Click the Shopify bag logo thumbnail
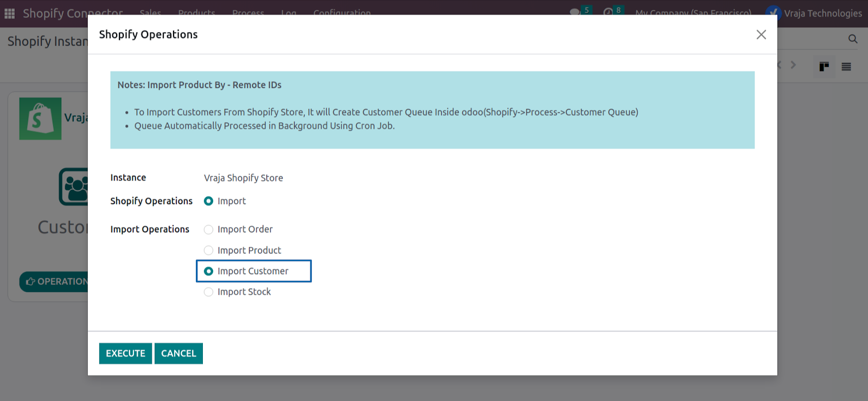The image size is (868, 401). point(40,119)
